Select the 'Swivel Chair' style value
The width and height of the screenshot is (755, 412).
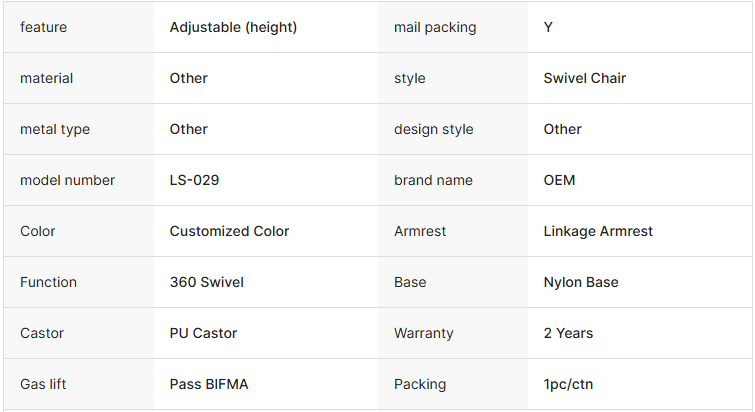pos(585,78)
